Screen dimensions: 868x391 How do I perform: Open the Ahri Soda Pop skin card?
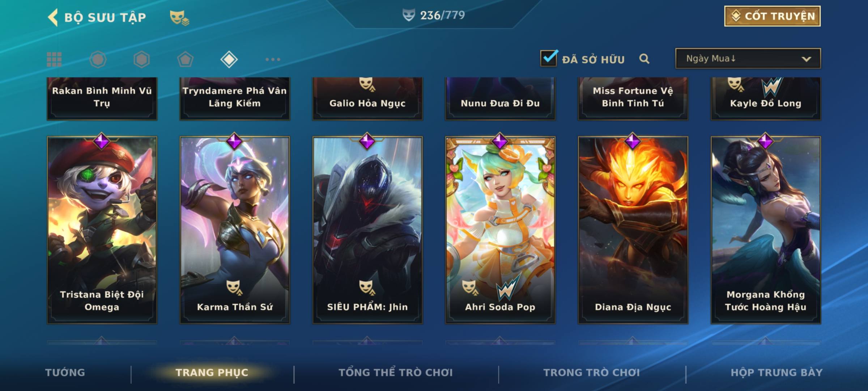(x=500, y=230)
